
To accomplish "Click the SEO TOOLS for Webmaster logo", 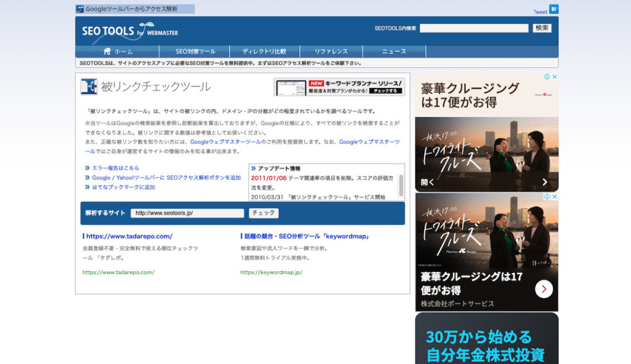I will coord(130,31).
